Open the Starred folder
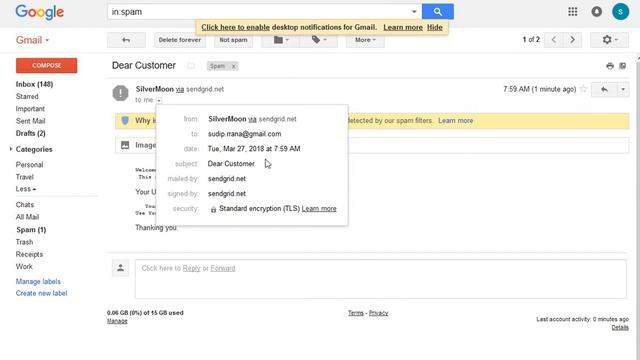Image resolution: width=640 pixels, height=360 pixels. 27,96
